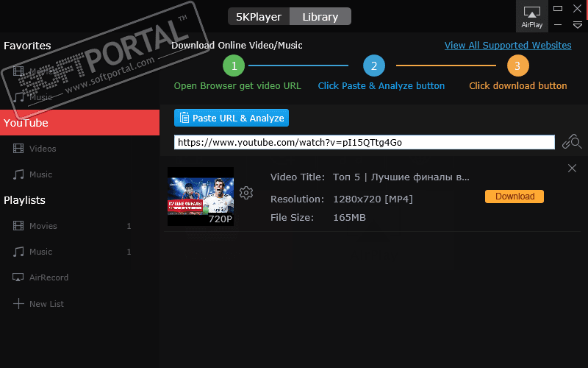This screenshot has height=368, width=588.
Task: Maximize the 5KPlayer window
Action: (558, 8)
